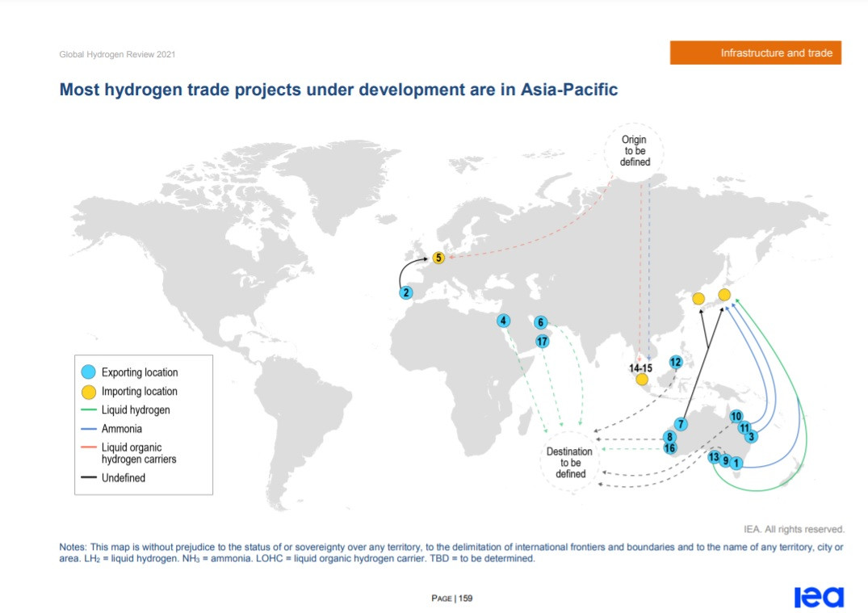
Task: Click the green Liquid hydrogen legend line
Action: (x=89, y=409)
